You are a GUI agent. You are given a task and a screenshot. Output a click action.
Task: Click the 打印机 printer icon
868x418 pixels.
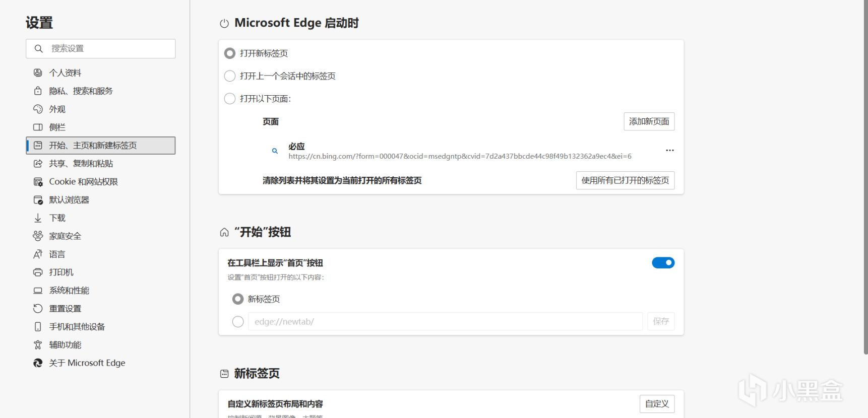point(38,272)
